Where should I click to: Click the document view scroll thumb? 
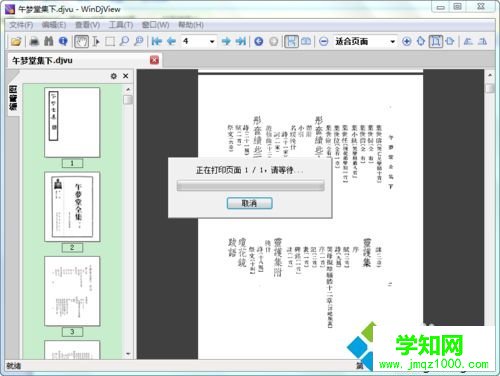(x=489, y=88)
